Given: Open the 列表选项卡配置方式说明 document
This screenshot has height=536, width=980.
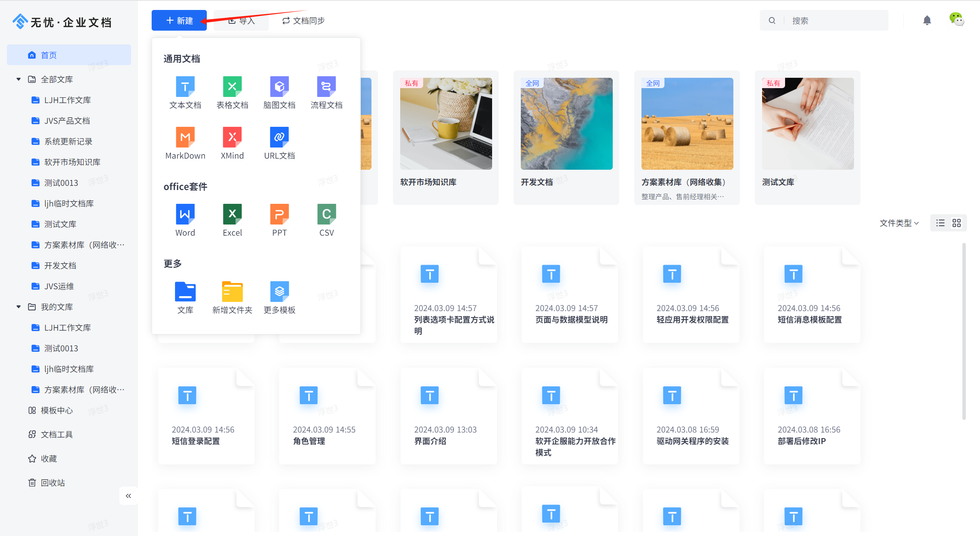Looking at the screenshot, I should pyautogui.click(x=449, y=294).
